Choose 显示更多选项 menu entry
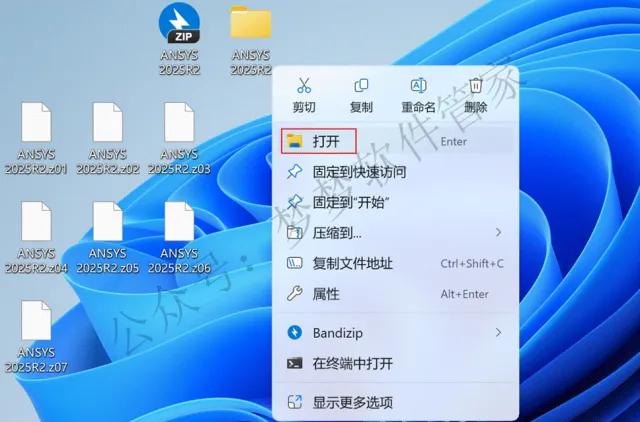The width and height of the screenshot is (640, 422). (395, 402)
